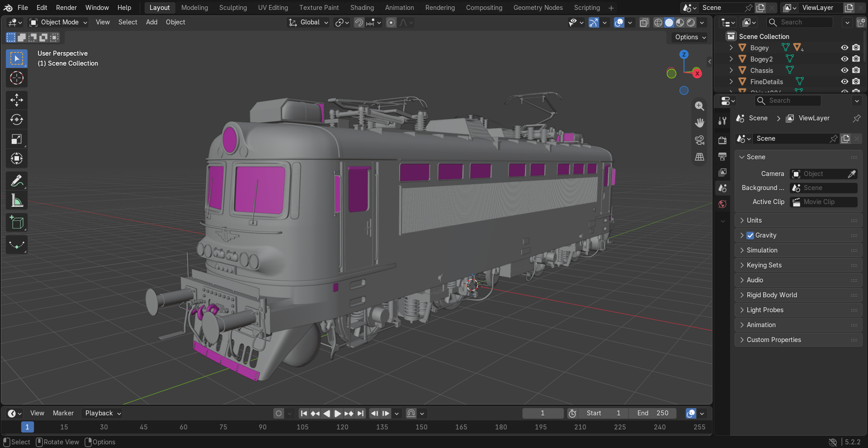
Task: Click the current frame number field
Action: 542,413
